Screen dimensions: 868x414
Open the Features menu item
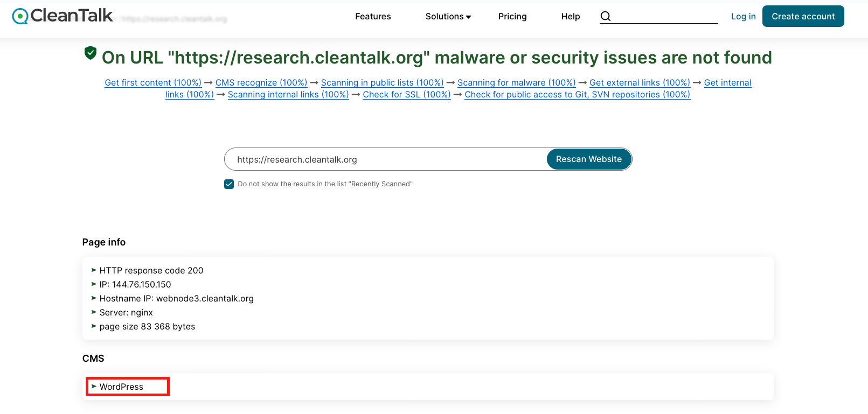(373, 17)
